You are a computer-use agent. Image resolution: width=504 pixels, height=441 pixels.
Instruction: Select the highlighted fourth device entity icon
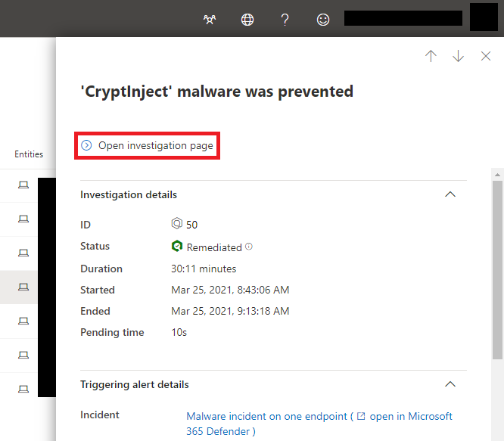pos(23,287)
